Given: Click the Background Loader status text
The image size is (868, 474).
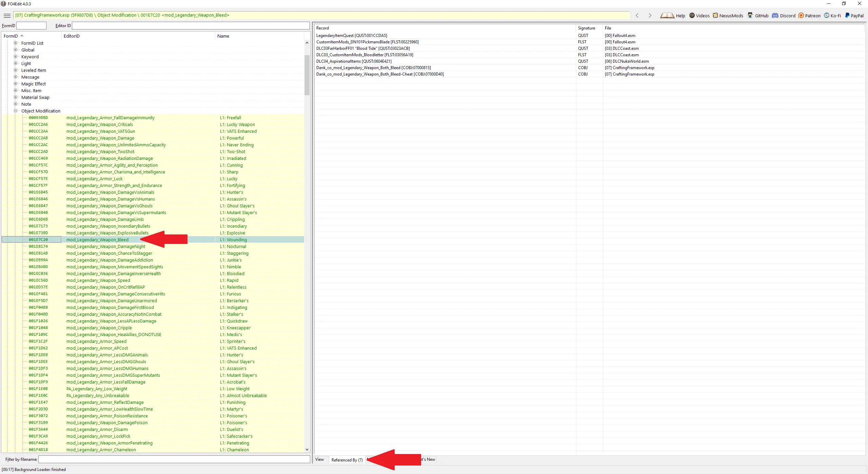Looking at the screenshot, I should pos(34,469).
